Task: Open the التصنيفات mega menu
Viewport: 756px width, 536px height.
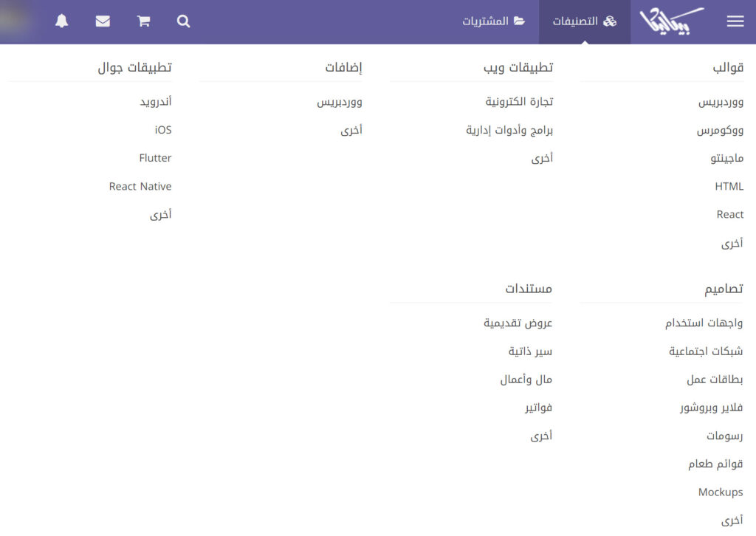Action: pos(585,21)
